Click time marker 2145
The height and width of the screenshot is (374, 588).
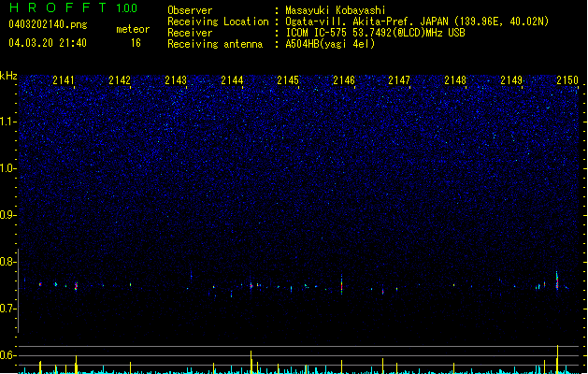pos(288,79)
